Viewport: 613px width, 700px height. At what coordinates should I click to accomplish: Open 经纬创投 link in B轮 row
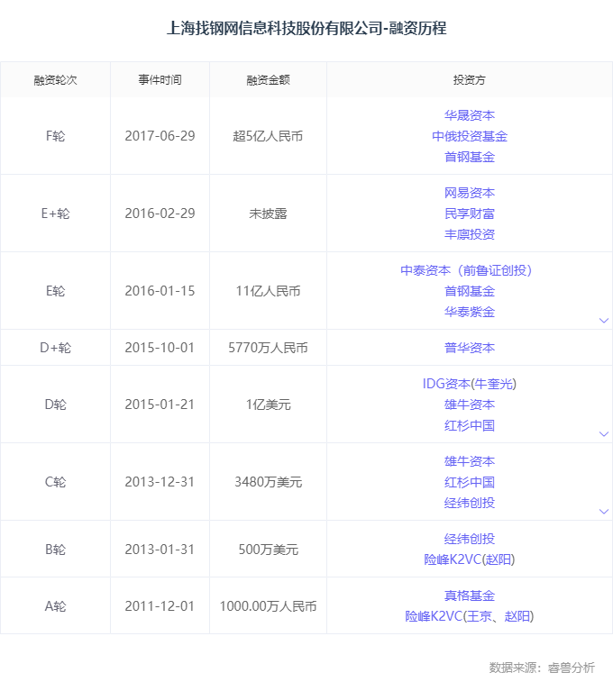point(469,539)
